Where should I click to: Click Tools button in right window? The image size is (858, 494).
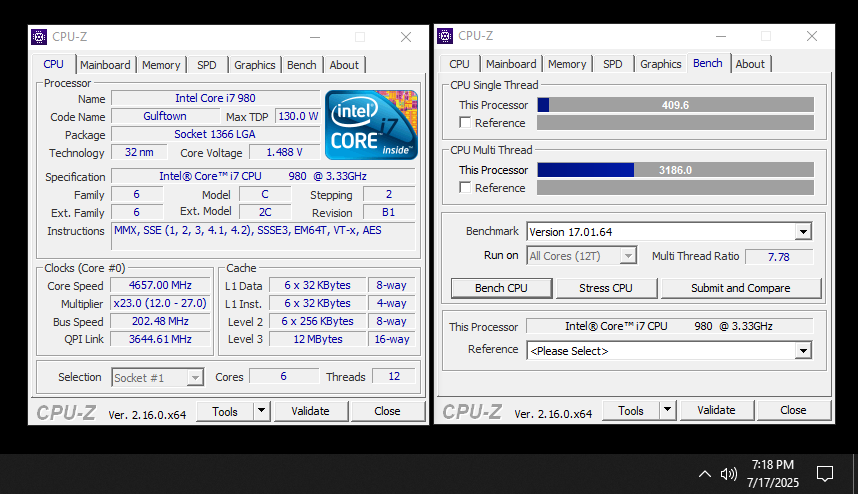[631, 410]
